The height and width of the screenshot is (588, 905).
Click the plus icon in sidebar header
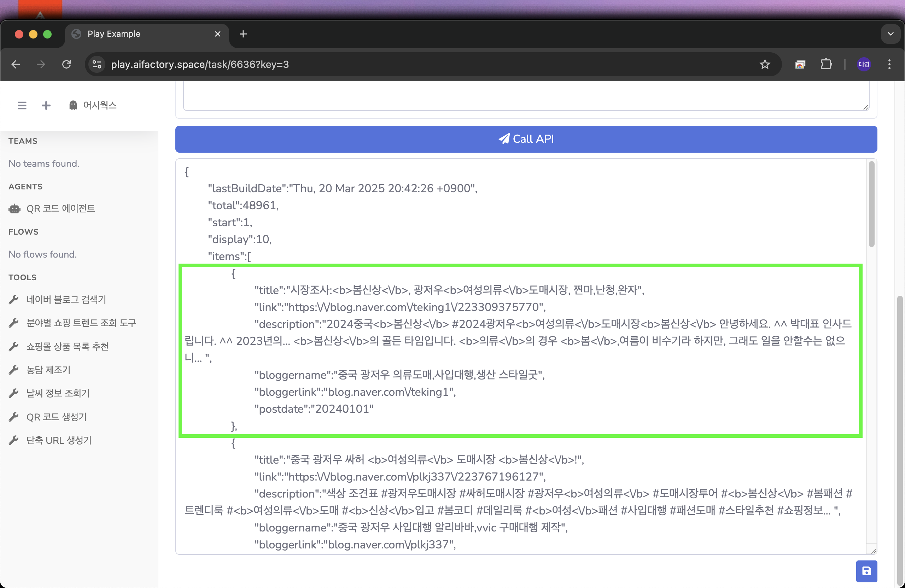pos(46,105)
